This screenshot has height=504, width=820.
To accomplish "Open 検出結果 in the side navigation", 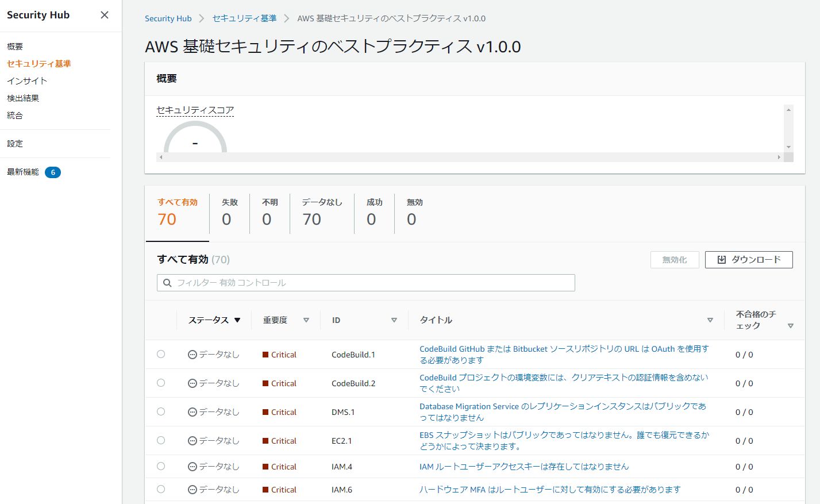I will tap(23, 98).
